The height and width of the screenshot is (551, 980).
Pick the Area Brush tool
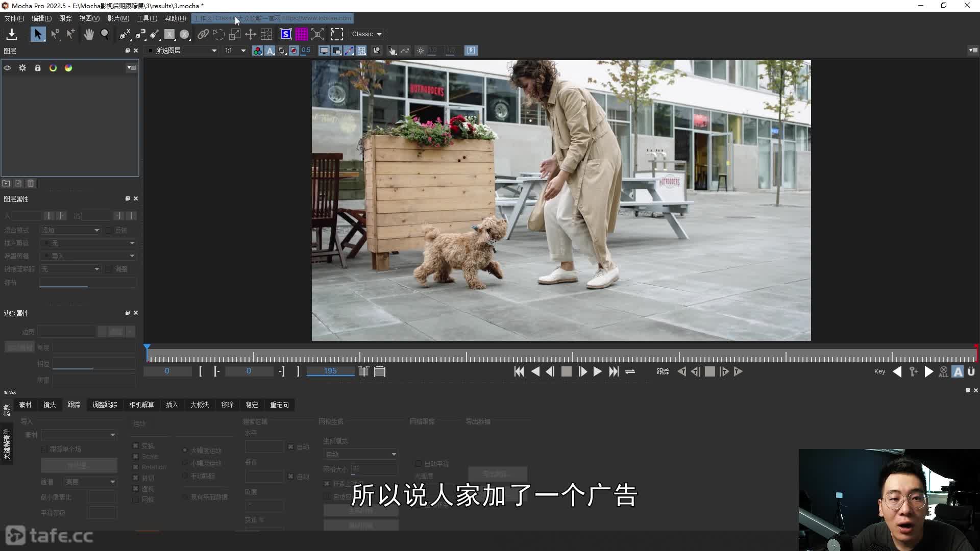pos(154,34)
